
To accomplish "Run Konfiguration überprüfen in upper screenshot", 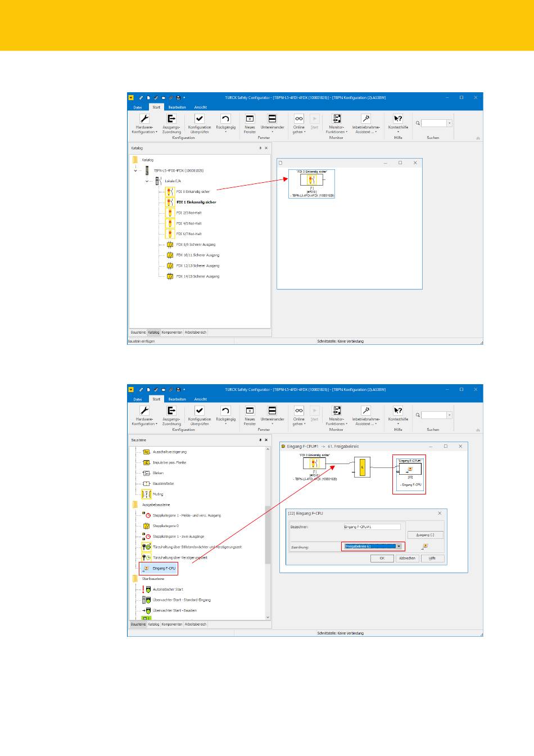I will pos(200,124).
